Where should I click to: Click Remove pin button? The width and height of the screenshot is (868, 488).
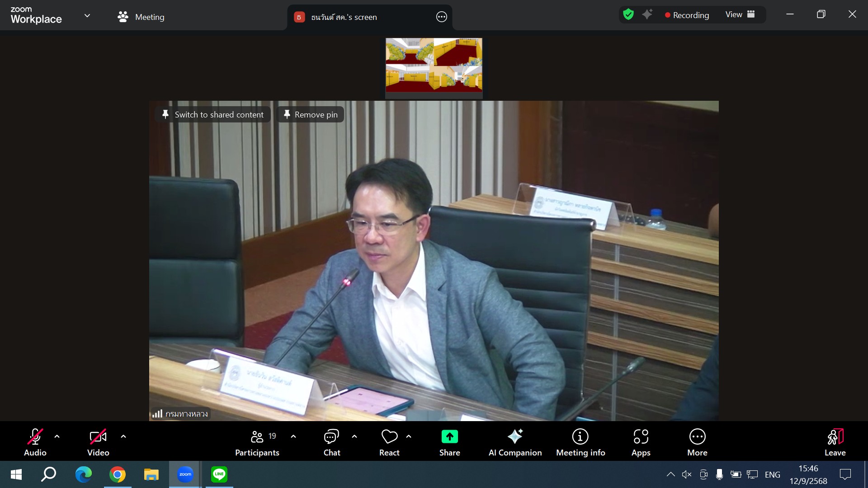coord(311,115)
